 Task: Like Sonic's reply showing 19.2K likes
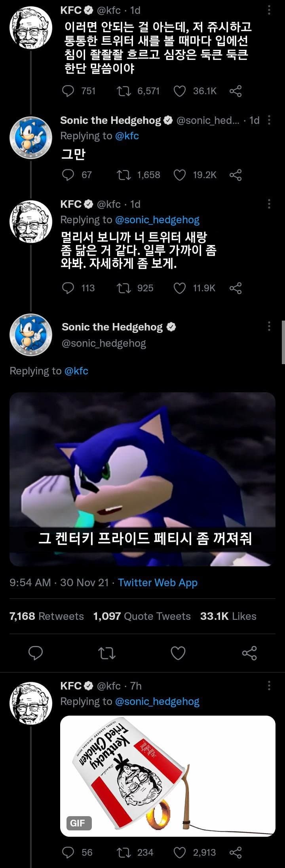(180, 175)
